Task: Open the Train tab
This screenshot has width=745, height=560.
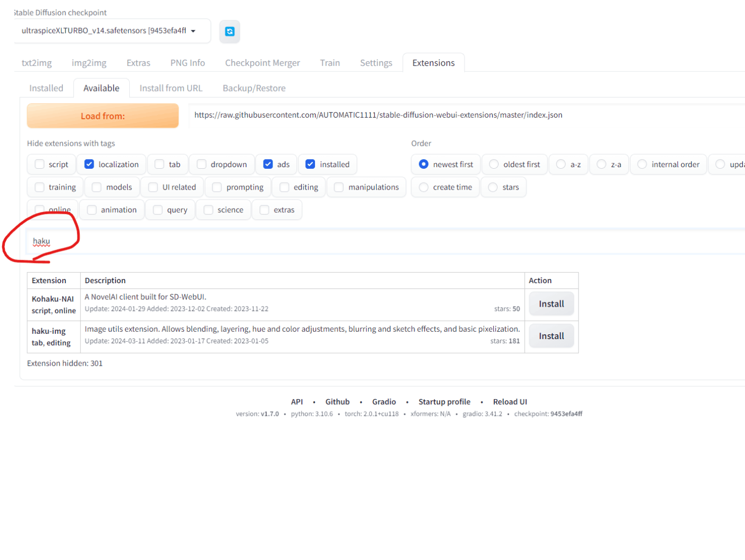Action: pos(330,63)
